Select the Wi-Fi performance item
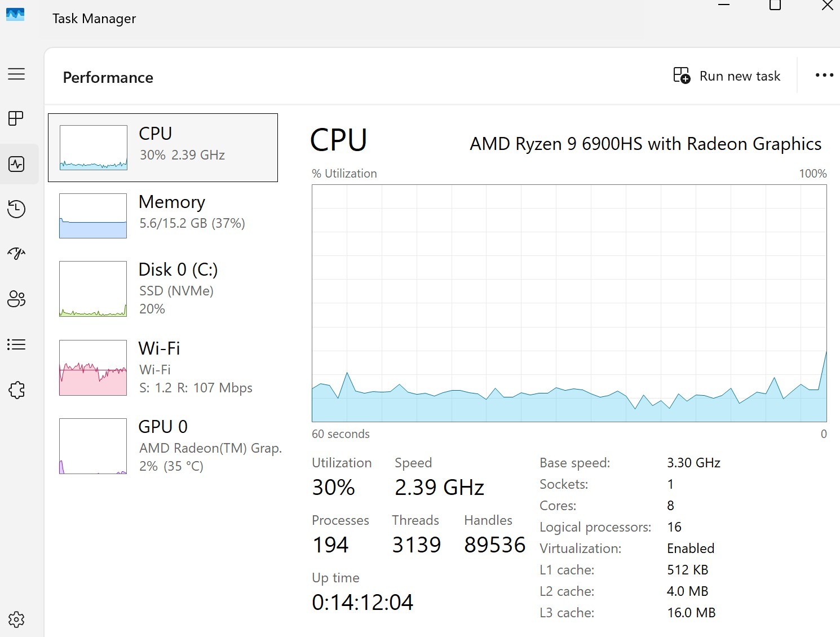Viewport: 840px width, 637px height. pos(163,368)
